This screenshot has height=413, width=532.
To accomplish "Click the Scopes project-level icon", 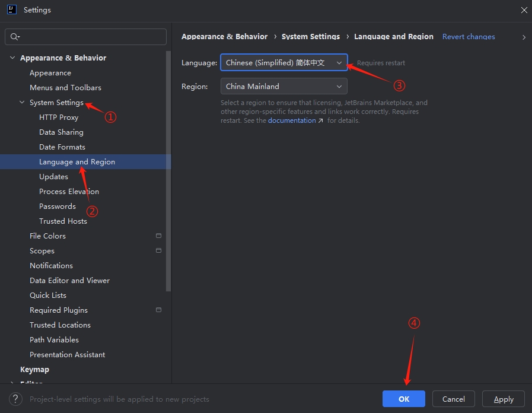I will (x=158, y=251).
